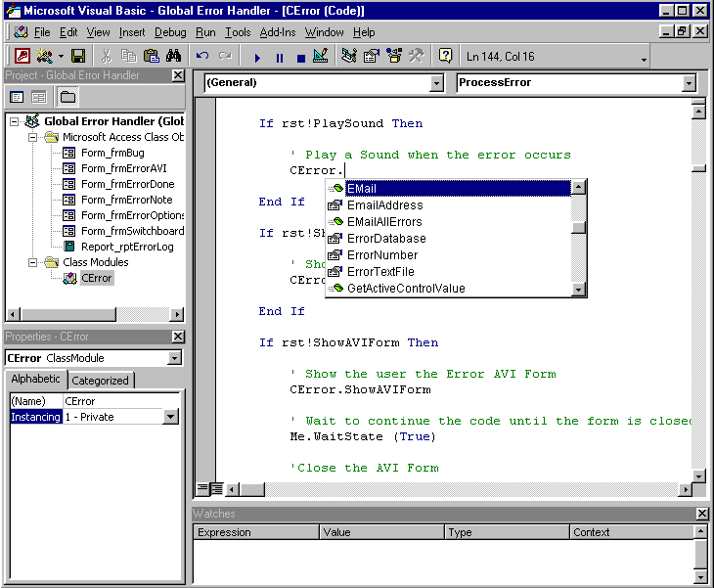This screenshot has width=714, height=588.
Task: Click the Expression column header in Watches
Action: click(x=256, y=532)
